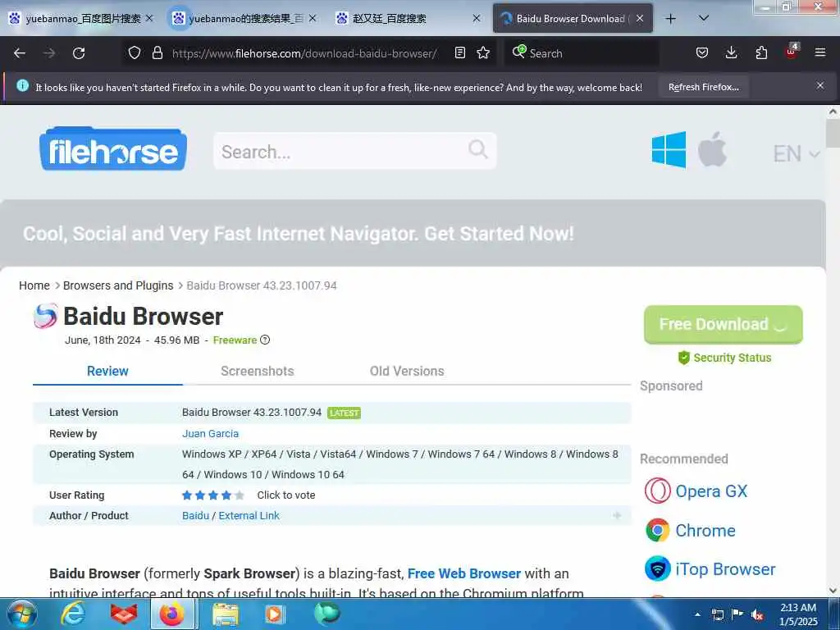840x630 pixels.
Task: Dismiss the Refresh Firefox notification bar
Action: click(x=820, y=85)
